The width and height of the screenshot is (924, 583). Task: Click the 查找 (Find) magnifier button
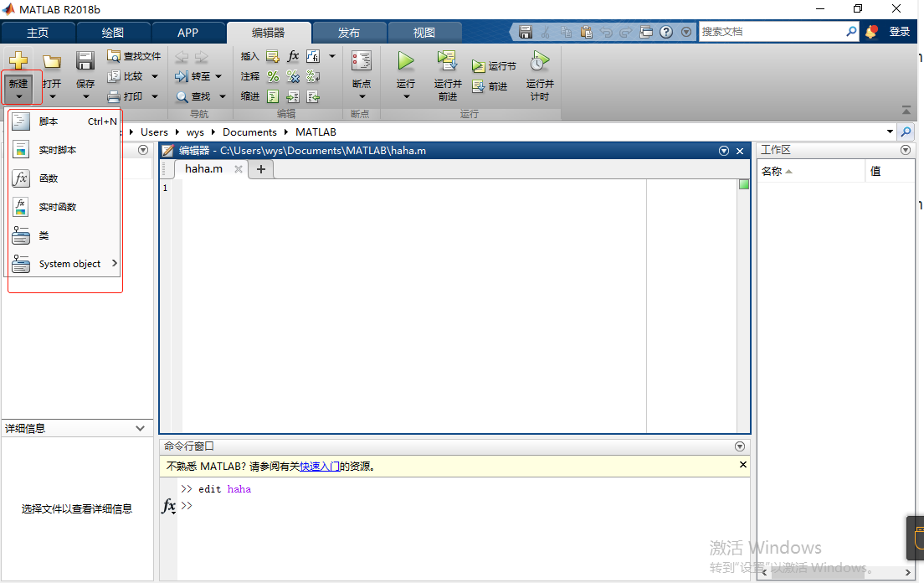[x=193, y=96]
